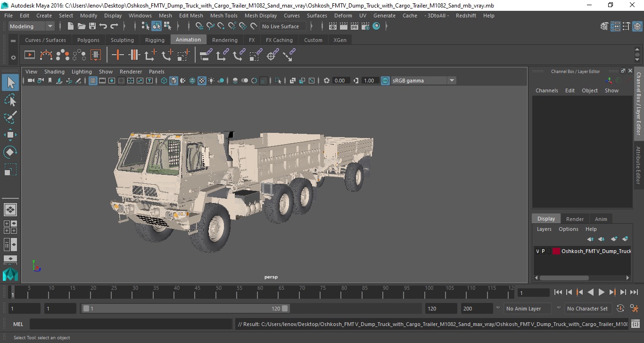Click the Undo arrow in status line
The height and width of the screenshot is (343, 644).
coord(103,26)
